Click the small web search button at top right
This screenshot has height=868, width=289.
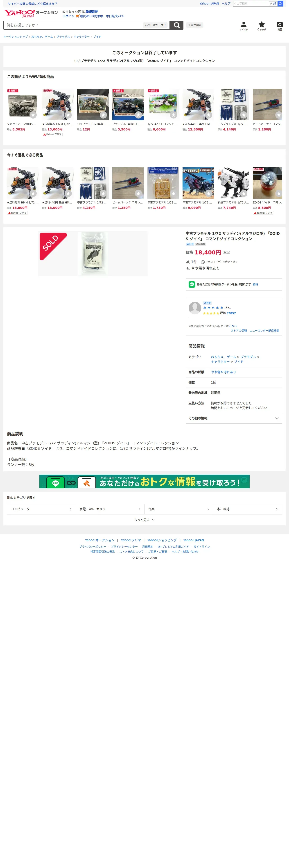280,4
